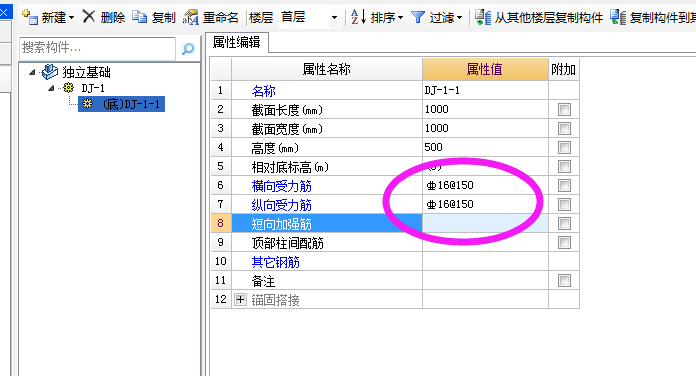The height and width of the screenshot is (376, 696).
Task: Click the 属性名称 column header
Action: pos(327,69)
